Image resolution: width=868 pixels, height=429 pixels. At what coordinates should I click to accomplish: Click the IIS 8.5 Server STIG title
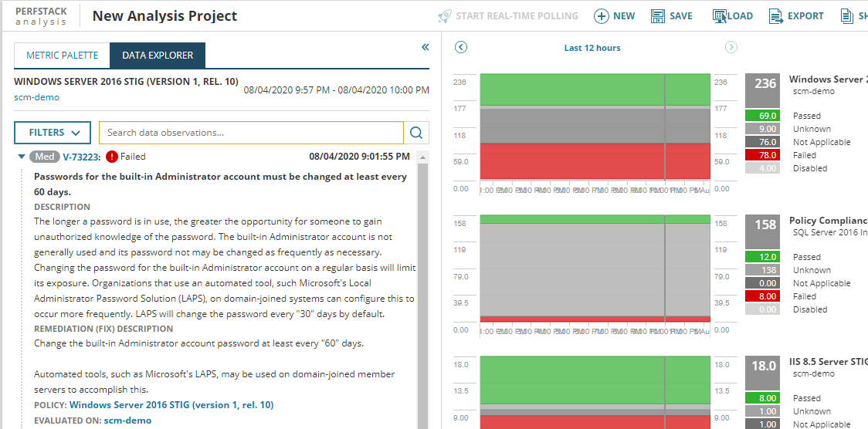click(x=828, y=362)
